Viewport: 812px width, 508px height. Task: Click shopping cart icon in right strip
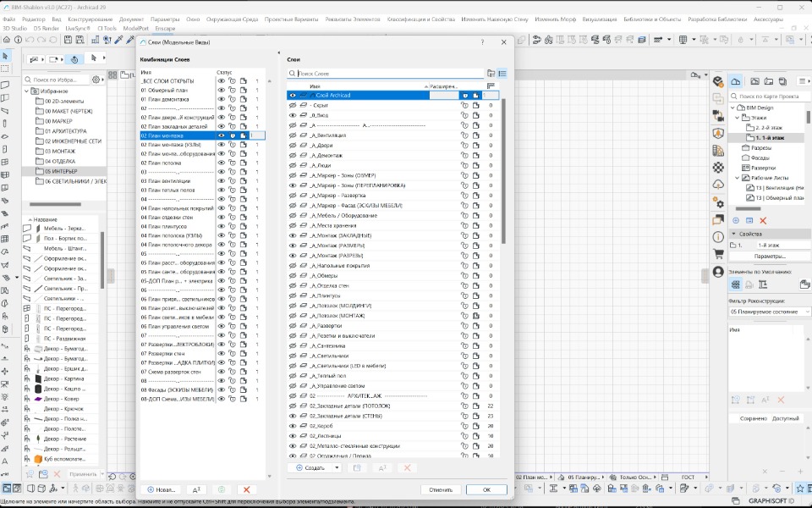pos(718,254)
